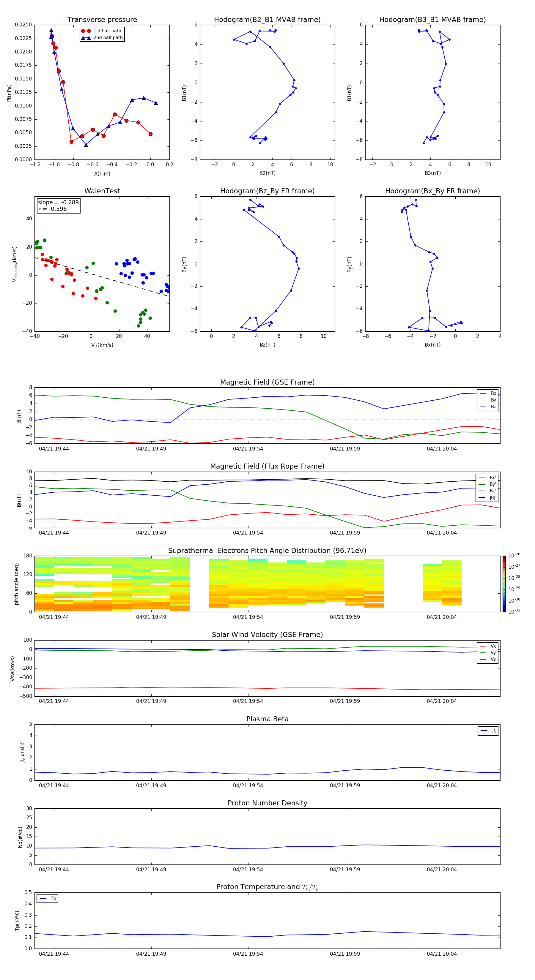The image size is (535, 980).
Task: Click the Suprathermal Electrons Pitch Angle title
Action: coord(267,551)
